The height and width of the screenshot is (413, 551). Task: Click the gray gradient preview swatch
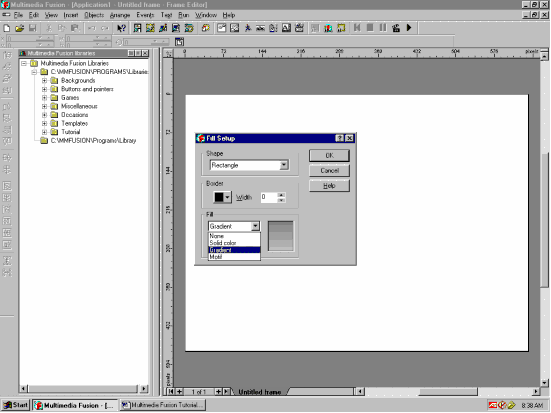[x=280, y=235]
